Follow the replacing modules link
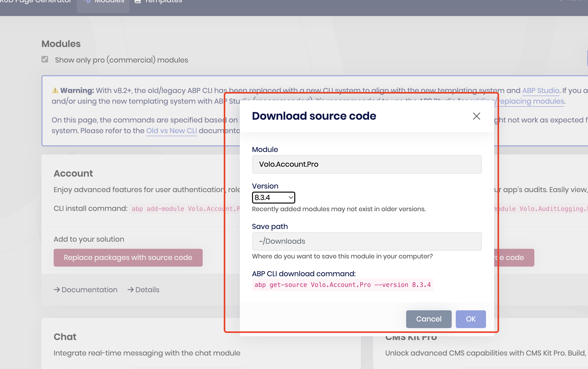 pos(532,101)
